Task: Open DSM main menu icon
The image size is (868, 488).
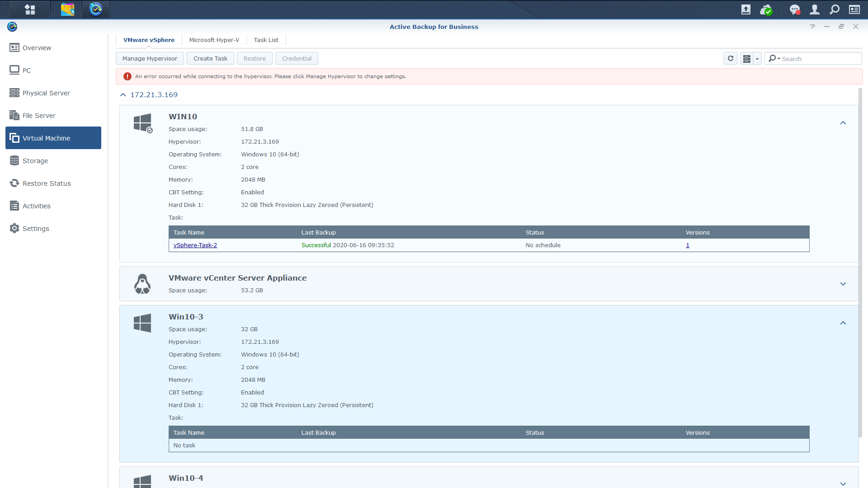Action: (x=30, y=9)
